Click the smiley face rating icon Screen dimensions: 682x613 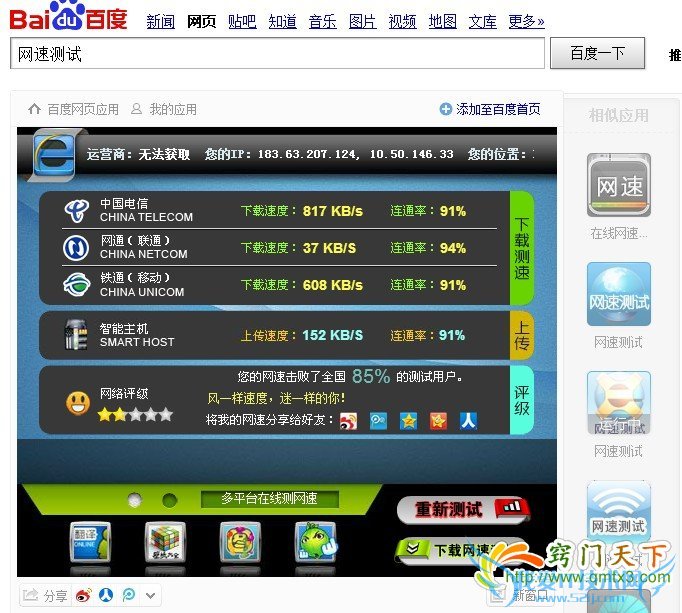coord(78,403)
